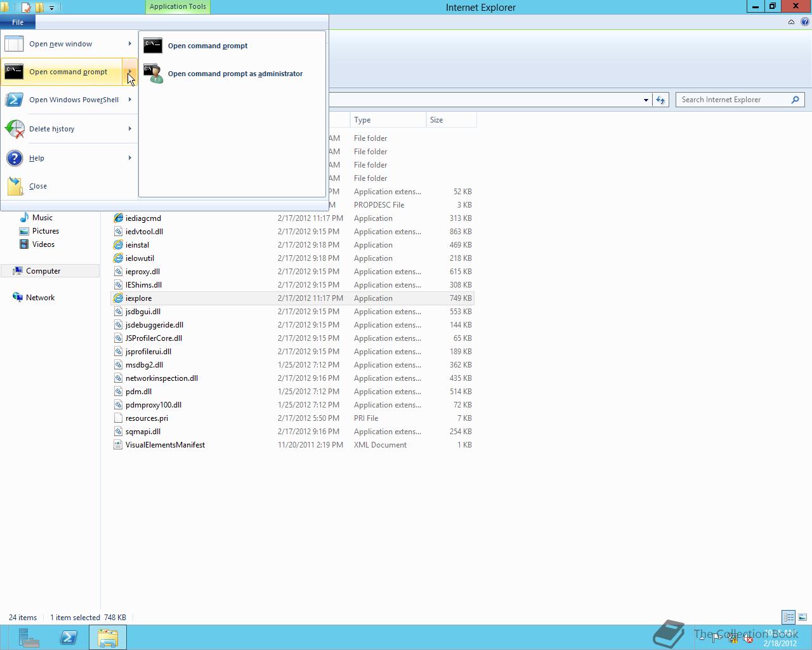Expand Help submenu arrow

pos(130,158)
